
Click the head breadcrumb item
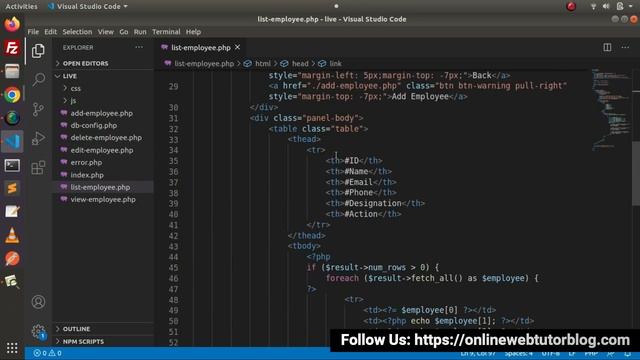[300, 64]
